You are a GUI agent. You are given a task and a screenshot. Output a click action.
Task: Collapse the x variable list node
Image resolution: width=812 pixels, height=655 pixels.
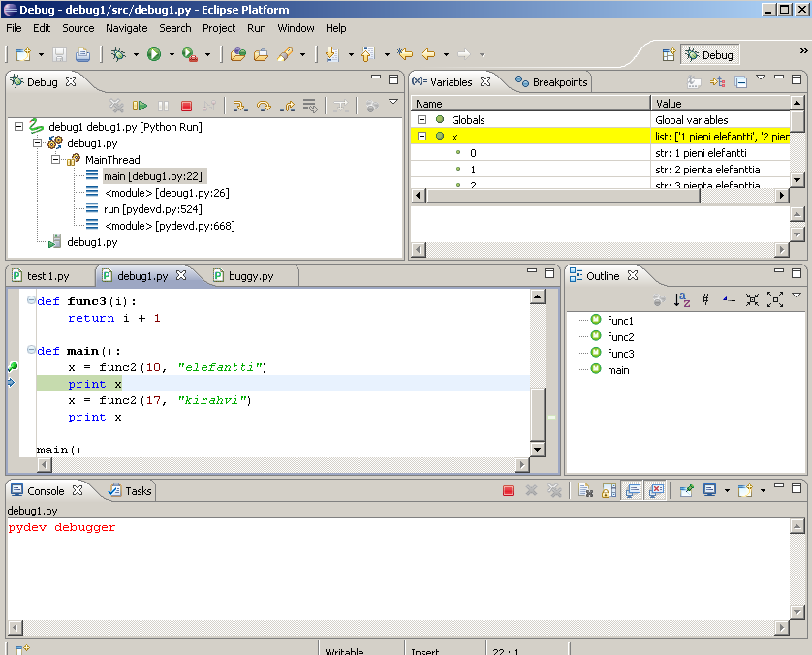[x=422, y=137]
